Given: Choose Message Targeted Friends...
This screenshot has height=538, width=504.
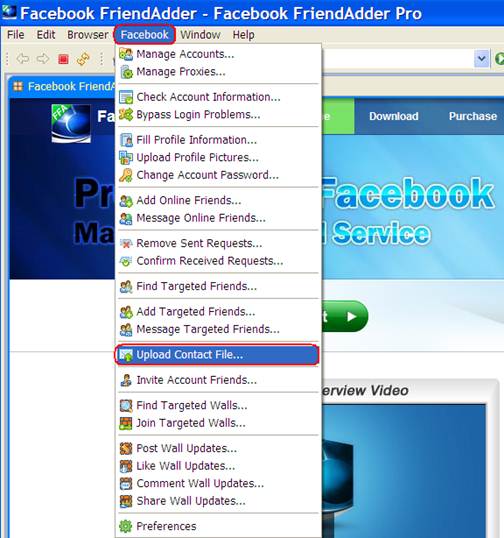Looking at the screenshot, I should click(218, 329).
